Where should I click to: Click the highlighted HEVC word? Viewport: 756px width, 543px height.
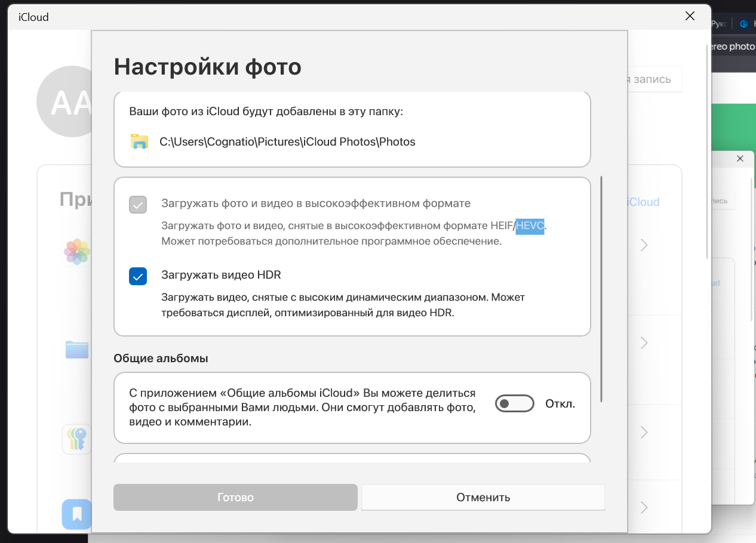coord(530,227)
